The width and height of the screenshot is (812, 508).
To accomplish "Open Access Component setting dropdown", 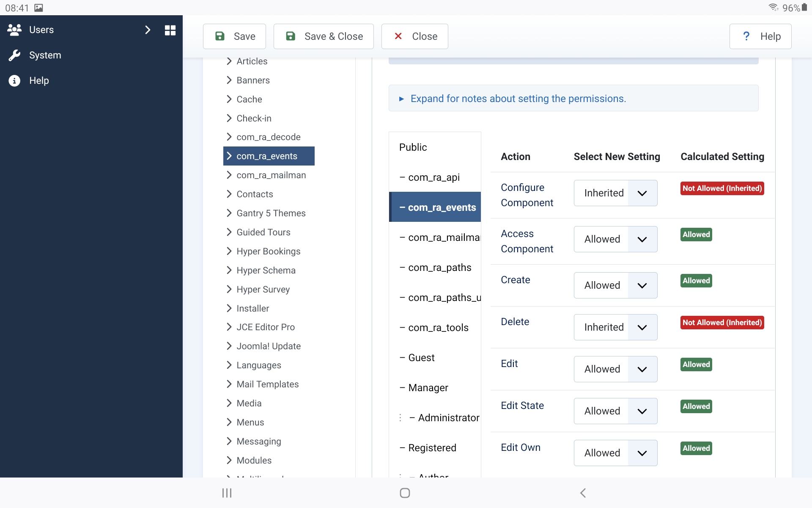I will click(x=615, y=239).
